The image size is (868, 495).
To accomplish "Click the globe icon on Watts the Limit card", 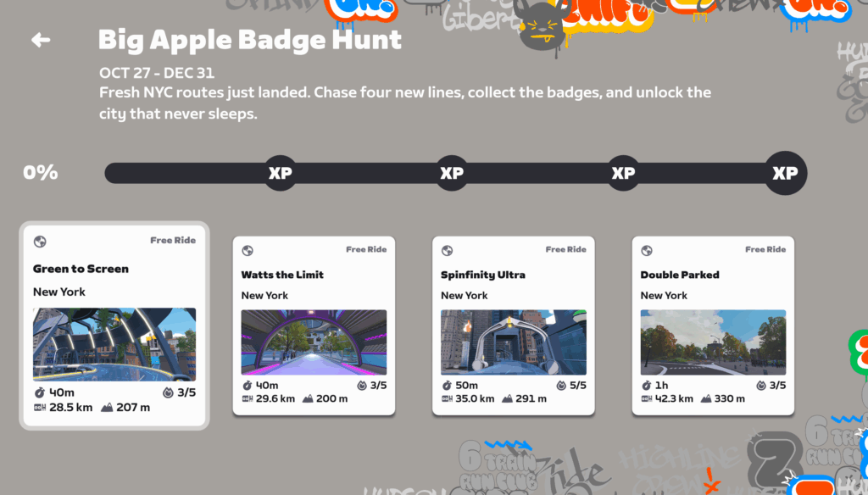I will click(248, 250).
